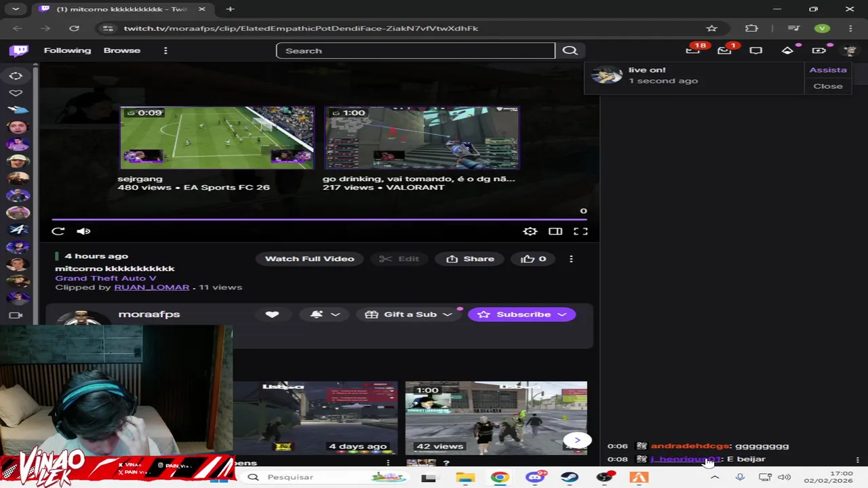Advance the clip carousel with next arrow
The image size is (868, 488).
pos(577,440)
